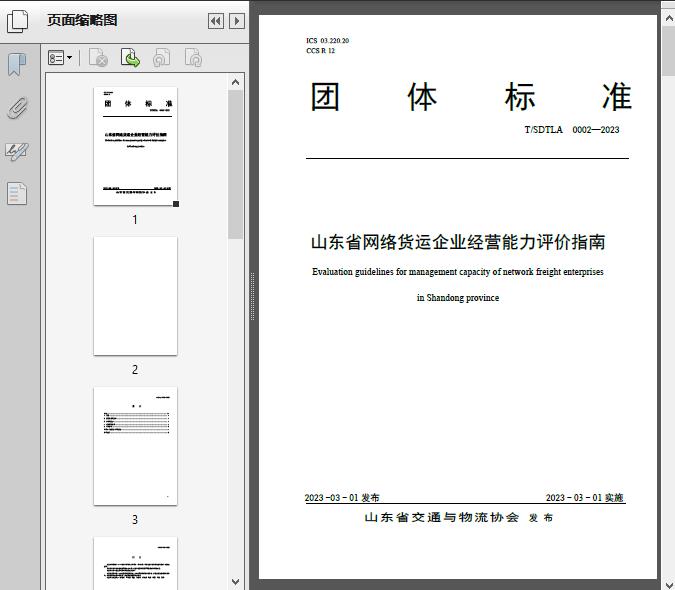The image size is (675, 590).
Task: Open the thumbnail options dropdown menu
Action: pos(60,58)
